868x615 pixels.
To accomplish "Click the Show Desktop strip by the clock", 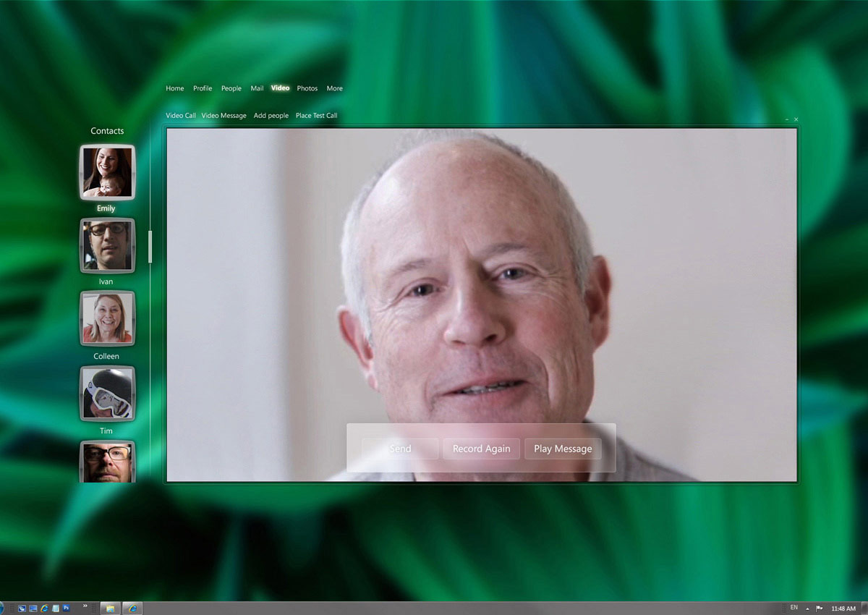I will tap(864, 608).
